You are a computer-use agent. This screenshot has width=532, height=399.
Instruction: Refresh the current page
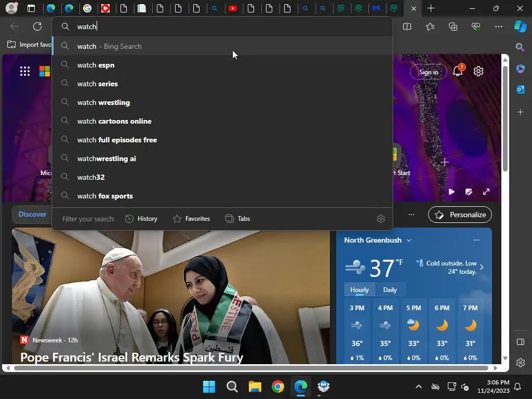37,26
